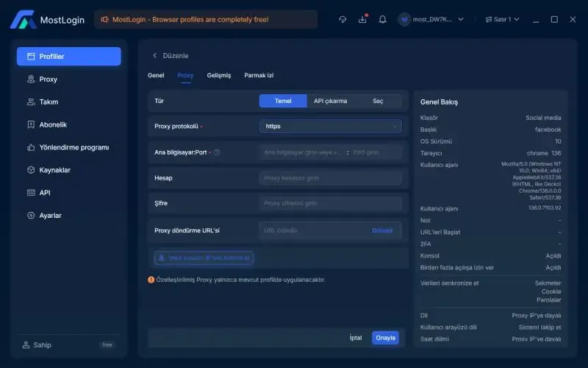
Task: Click the Profiller sidebar icon
Action: click(31, 57)
